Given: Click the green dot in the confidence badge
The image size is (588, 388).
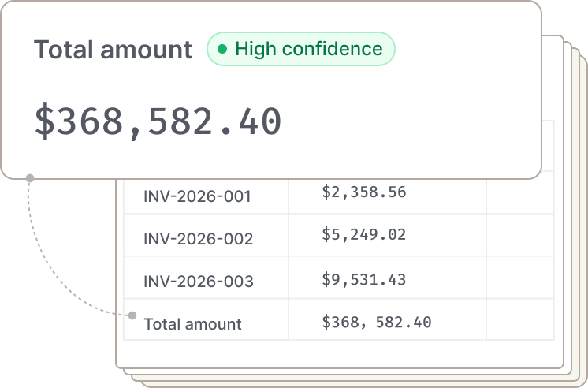Looking at the screenshot, I should [x=221, y=49].
